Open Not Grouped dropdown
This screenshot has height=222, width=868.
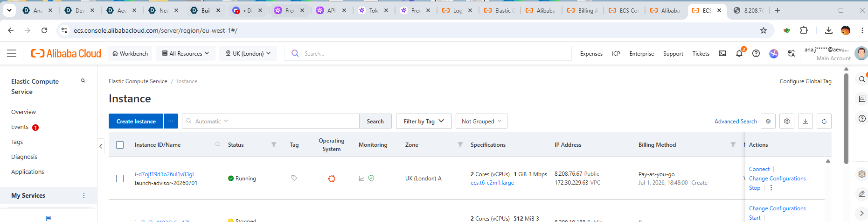coord(481,121)
